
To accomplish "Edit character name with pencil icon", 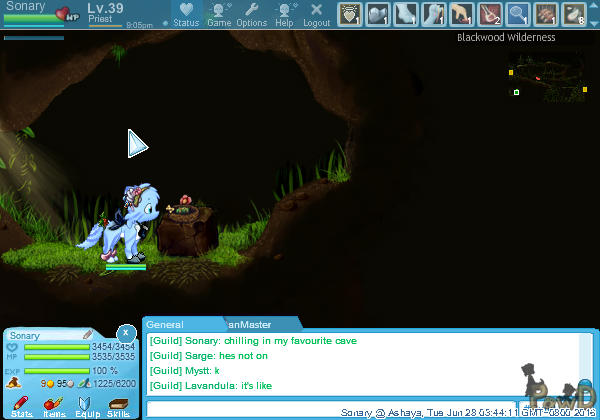I will click(x=87, y=335).
